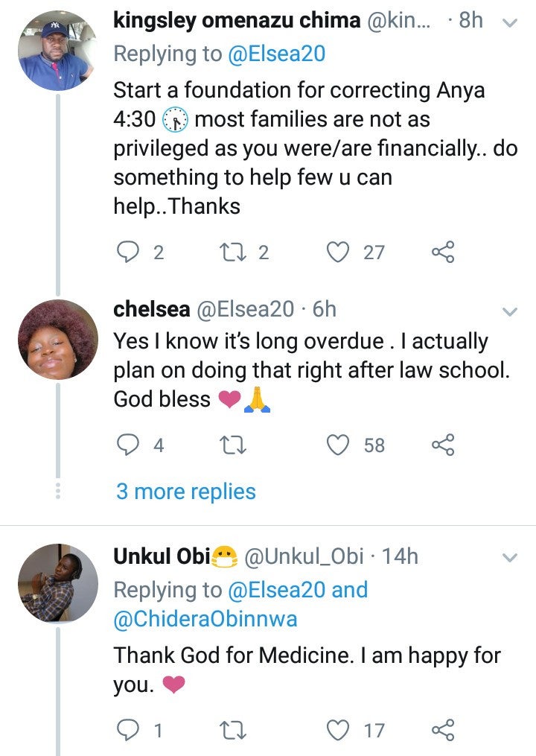The image size is (536, 756).
Task: Share chelsea's law school tweet
Action: (442, 445)
